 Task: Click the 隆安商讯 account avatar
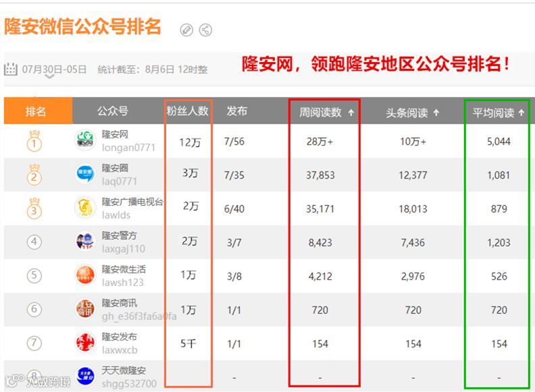(85, 308)
